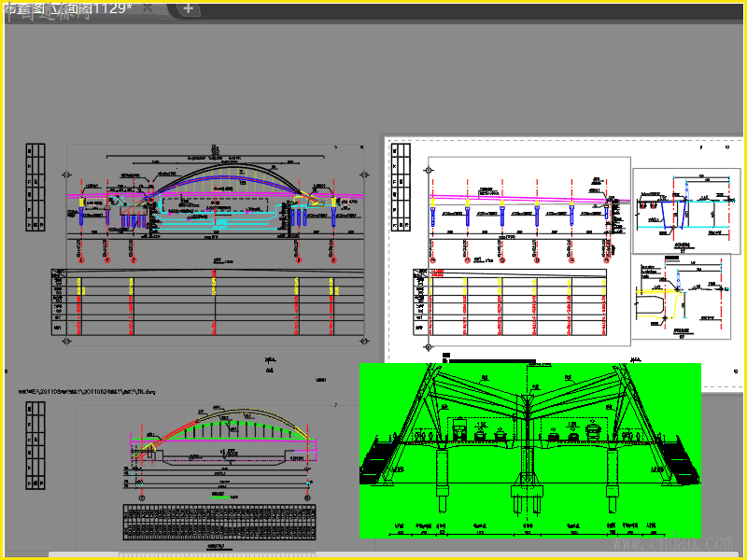Click the title block left of the large arch elevation
This screenshot has width=747, height=560.
(x=35, y=188)
